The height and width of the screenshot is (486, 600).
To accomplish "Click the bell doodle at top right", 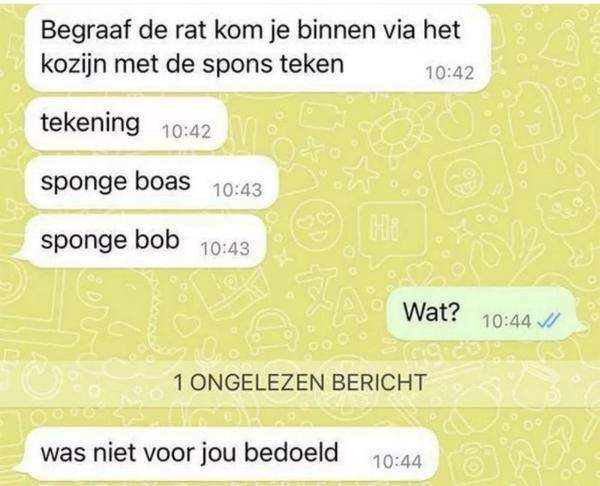I will [x=561, y=42].
